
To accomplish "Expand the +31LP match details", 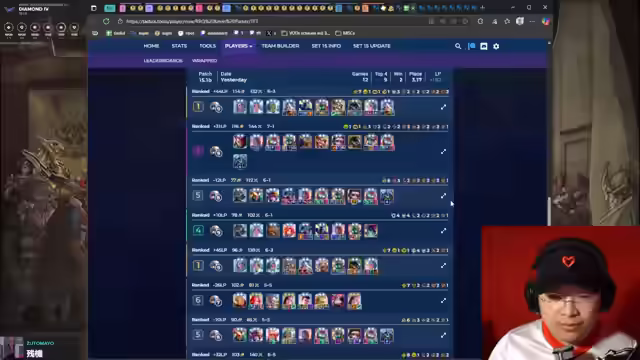I will [x=443, y=151].
